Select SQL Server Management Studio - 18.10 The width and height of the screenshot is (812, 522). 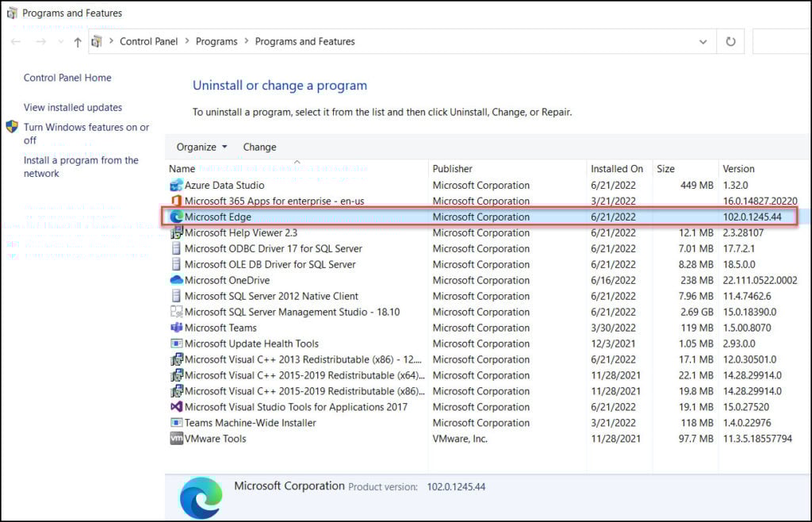tap(292, 312)
